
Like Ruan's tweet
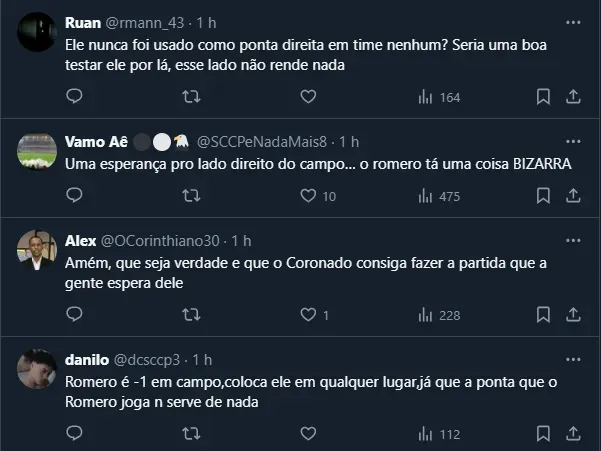tap(308, 97)
